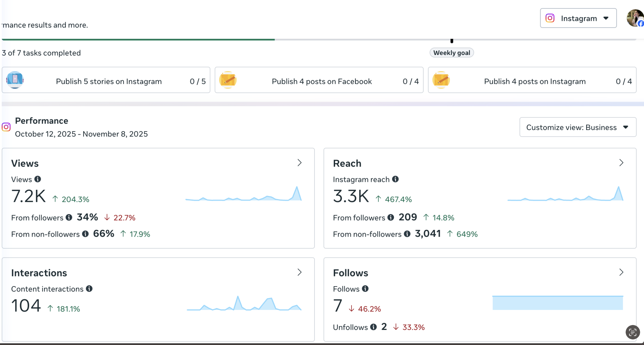The image size is (644, 345).
Task: Click info icon next to Content interactions
Action: click(x=89, y=289)
